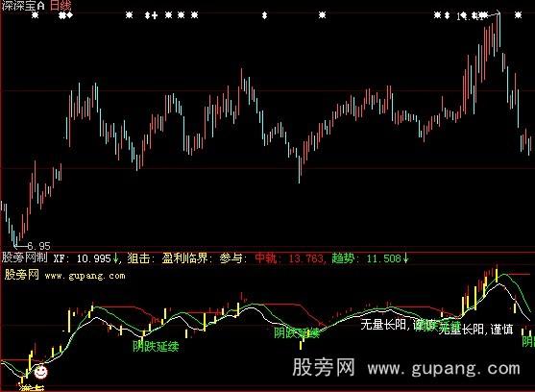Viewport: 535px width, 392px height.
Task: Click the diamond marker left of the cross
Action: coord(147,15)
